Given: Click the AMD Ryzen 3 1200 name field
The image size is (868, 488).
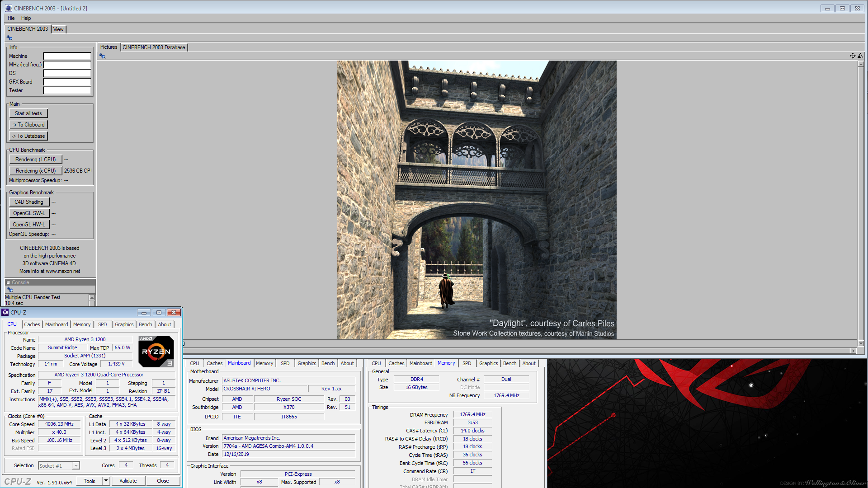Looking at the screenshot, I should coord(85,339).
